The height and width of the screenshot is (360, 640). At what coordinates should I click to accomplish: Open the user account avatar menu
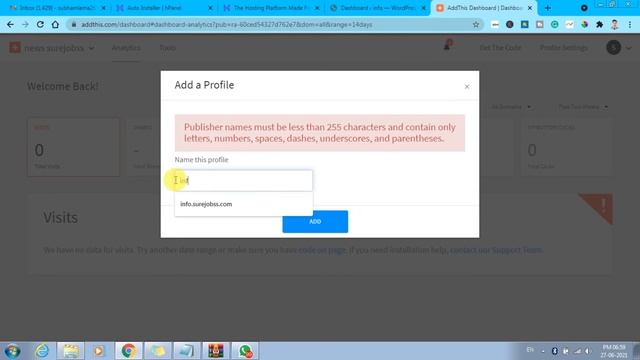[x=618, y=48]
